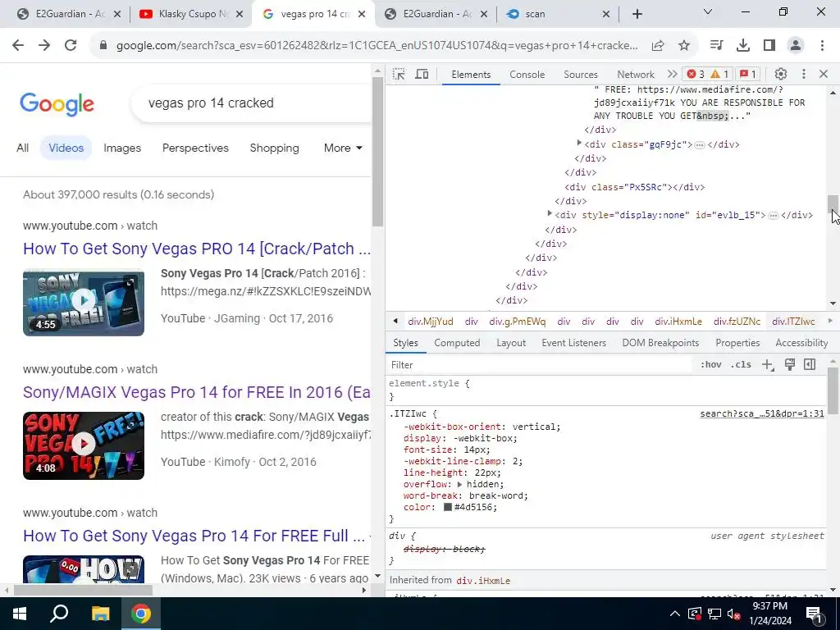Open DevTools settings gear

click(x=781, y=74)
